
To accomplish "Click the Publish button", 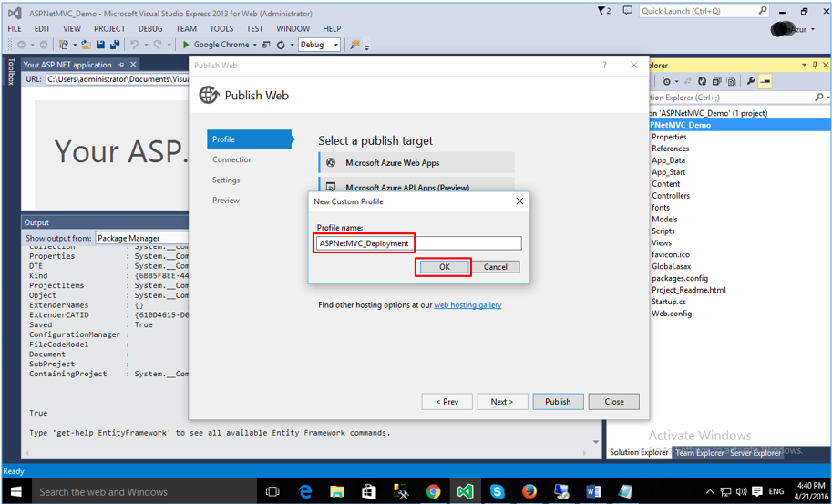I will (x=558, y=402).
